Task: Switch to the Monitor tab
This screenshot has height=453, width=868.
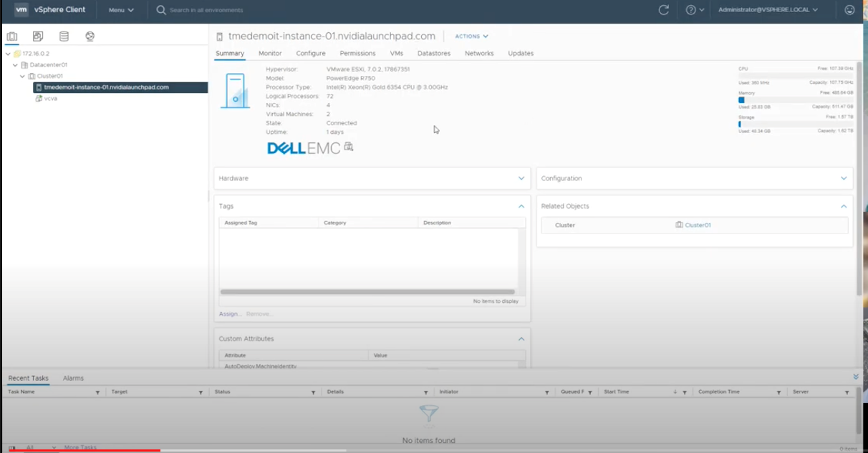Action: pos(270,54)
